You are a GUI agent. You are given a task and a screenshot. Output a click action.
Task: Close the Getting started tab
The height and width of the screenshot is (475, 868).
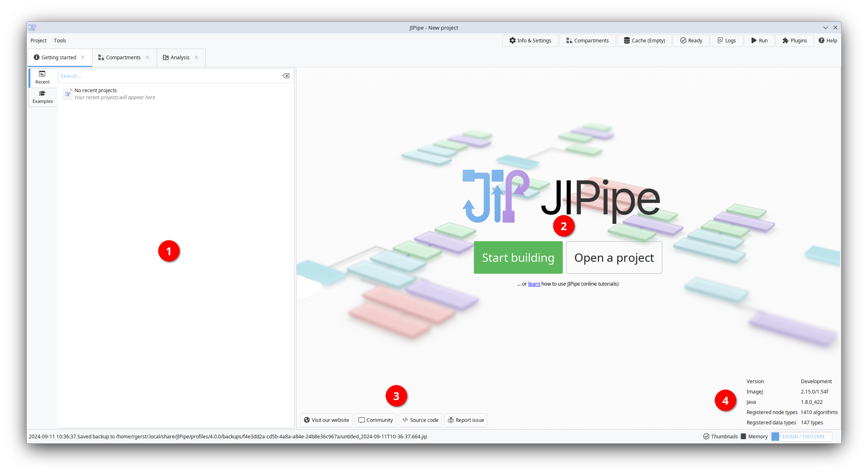(83, 57)
